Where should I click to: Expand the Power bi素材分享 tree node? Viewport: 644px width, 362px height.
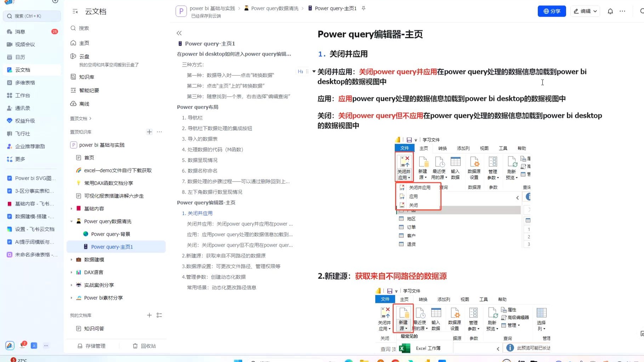(72, 298)
